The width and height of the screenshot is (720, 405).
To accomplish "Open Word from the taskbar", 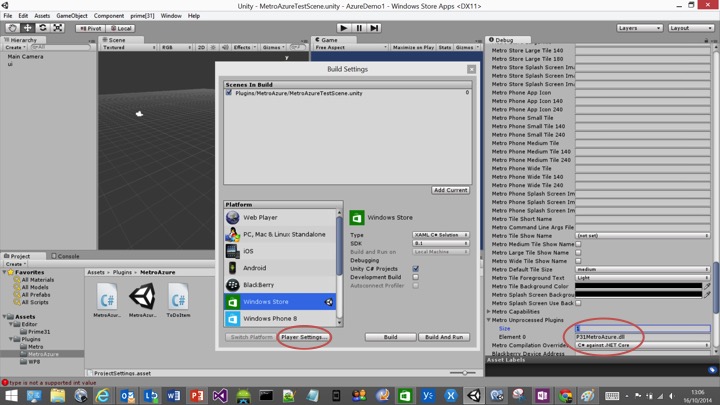I will 174,395.
